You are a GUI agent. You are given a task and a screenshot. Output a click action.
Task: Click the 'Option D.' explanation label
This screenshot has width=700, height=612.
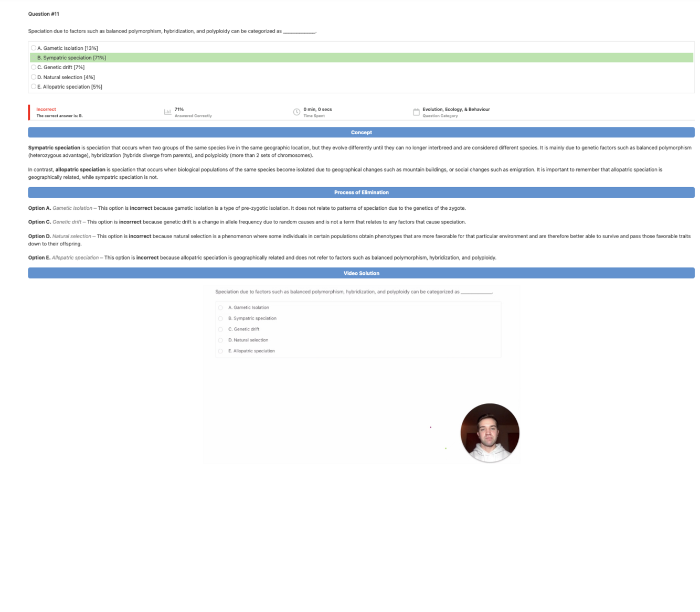click(x=39, y=236)
